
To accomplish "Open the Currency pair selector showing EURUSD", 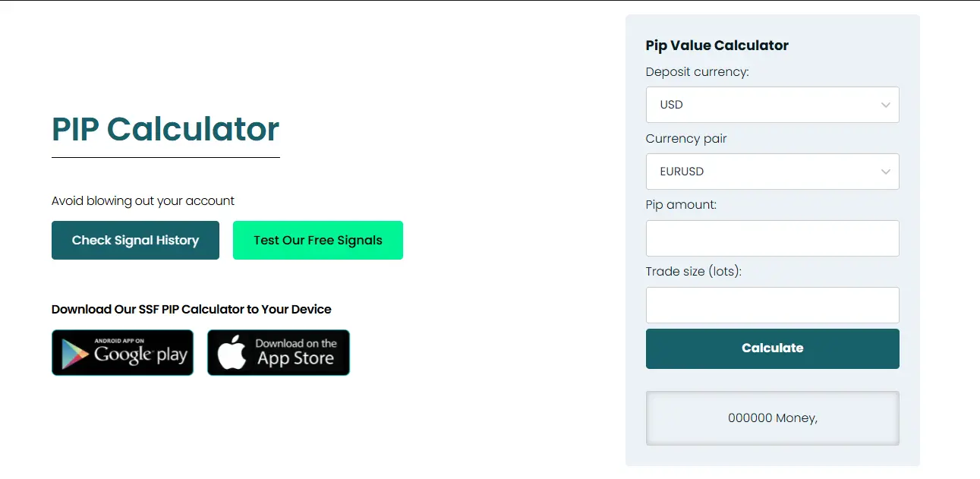I will tap(772, 172).
